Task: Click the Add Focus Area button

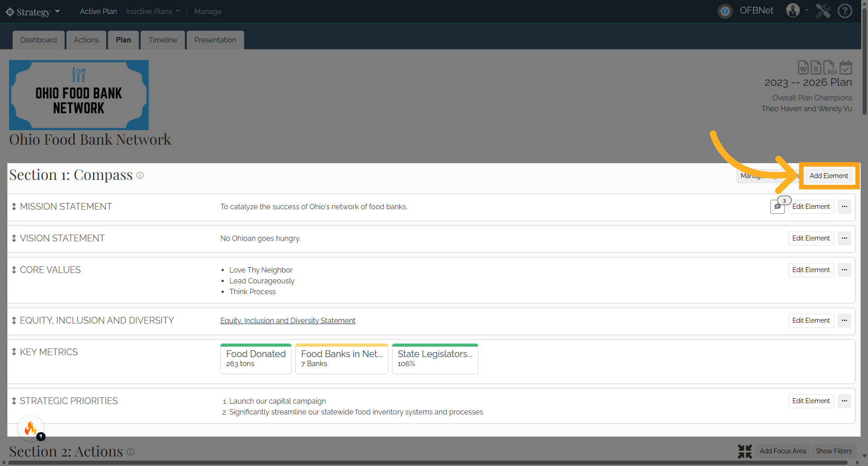Action: (x=783, y=451)
